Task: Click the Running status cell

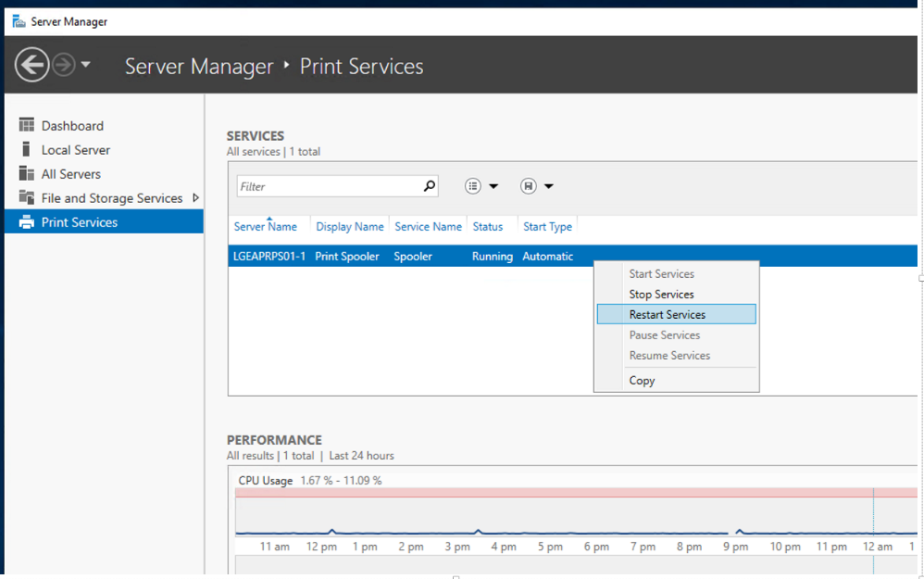Action: pyautogui.click(x=492, y=257)
